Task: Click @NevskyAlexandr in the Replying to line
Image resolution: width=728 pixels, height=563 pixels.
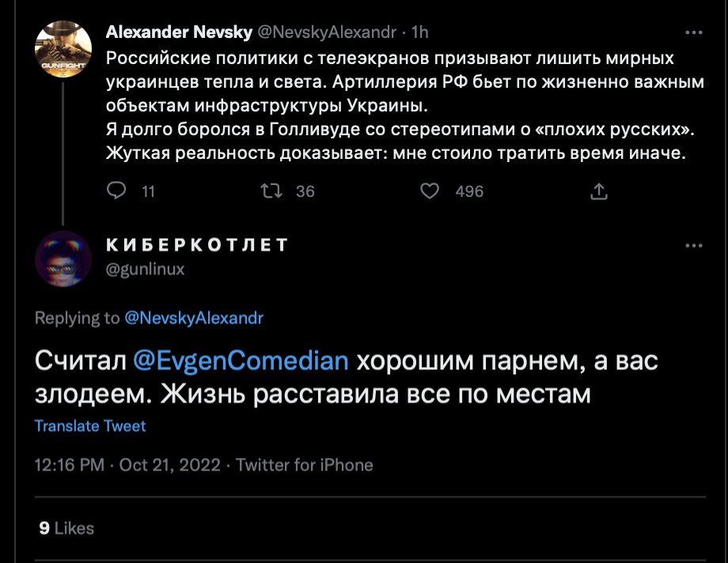Action: click(194, 318)
